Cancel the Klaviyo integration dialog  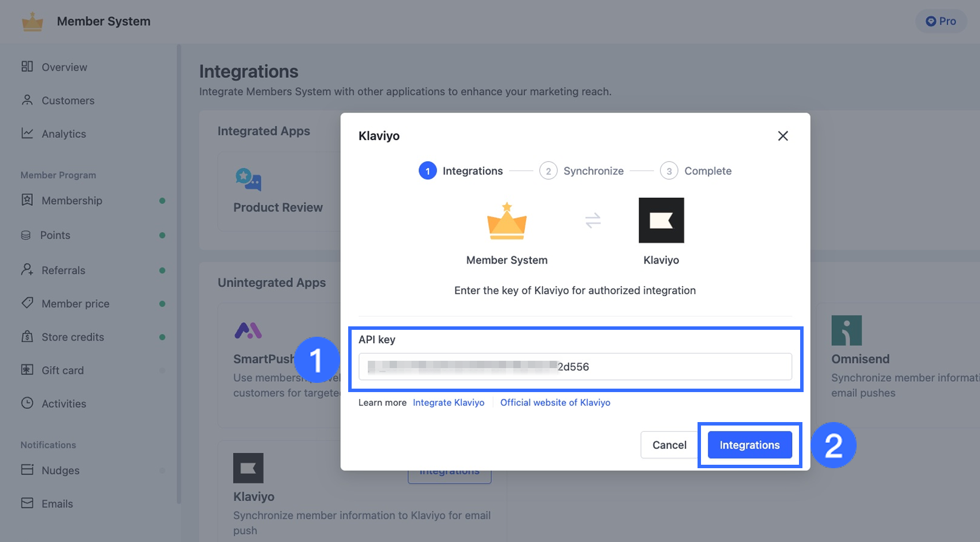point(669,445)
